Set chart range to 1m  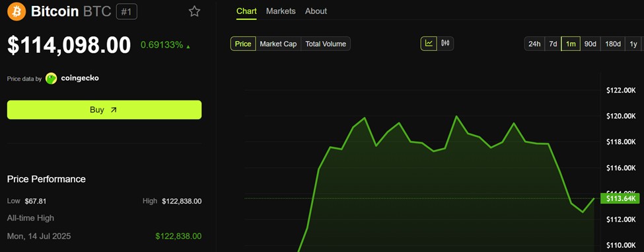pos(571,44)
